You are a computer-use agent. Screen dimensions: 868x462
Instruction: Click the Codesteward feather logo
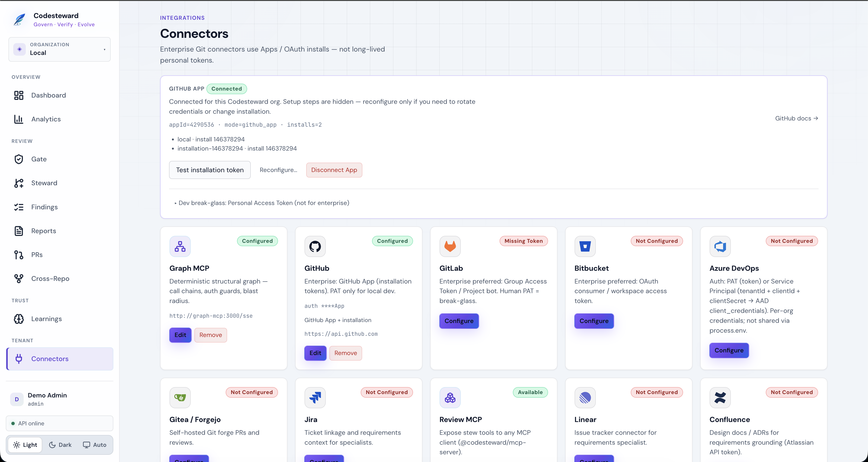click(20, 20)
